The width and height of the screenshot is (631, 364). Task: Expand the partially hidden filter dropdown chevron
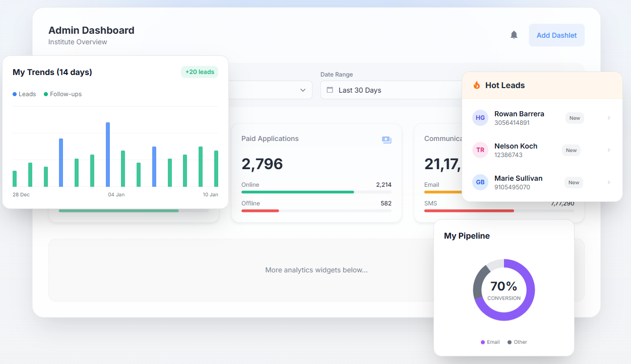click(303, 90)
